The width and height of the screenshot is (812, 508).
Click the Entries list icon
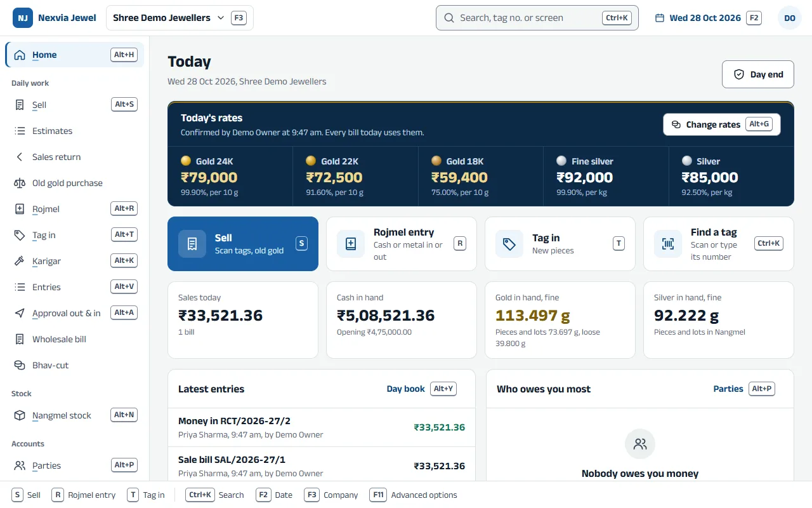tap(20, 287)
